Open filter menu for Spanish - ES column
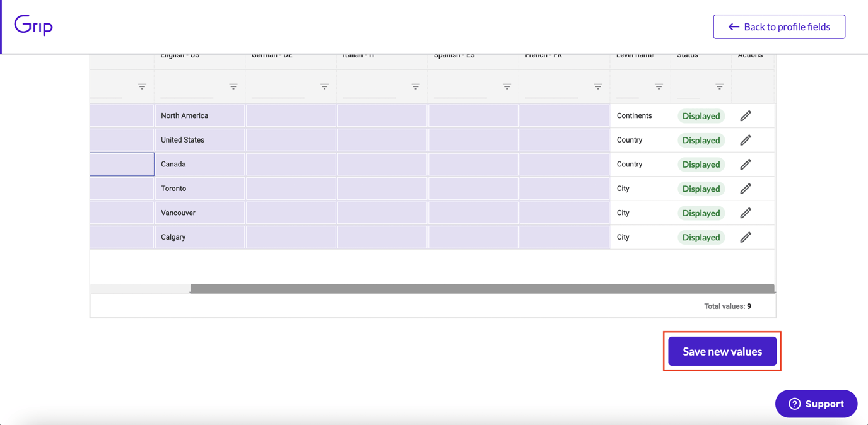Screen dimensions: 868x425 pyautogui.click(x=507, y=86)
